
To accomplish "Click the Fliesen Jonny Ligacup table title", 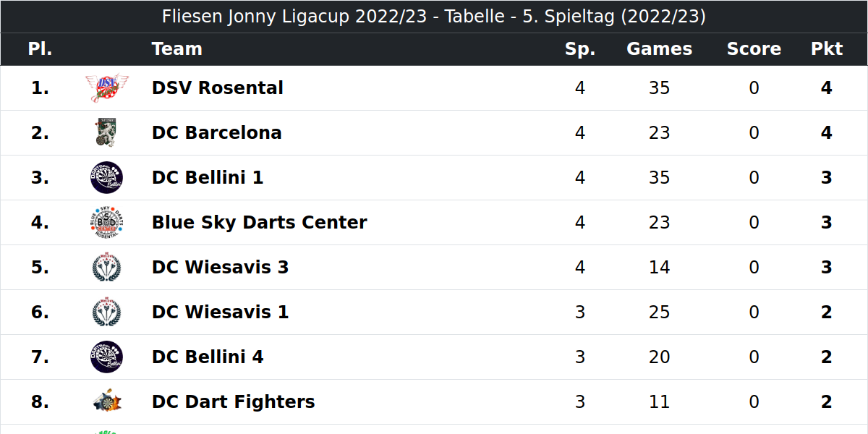I will click(434, 17).
